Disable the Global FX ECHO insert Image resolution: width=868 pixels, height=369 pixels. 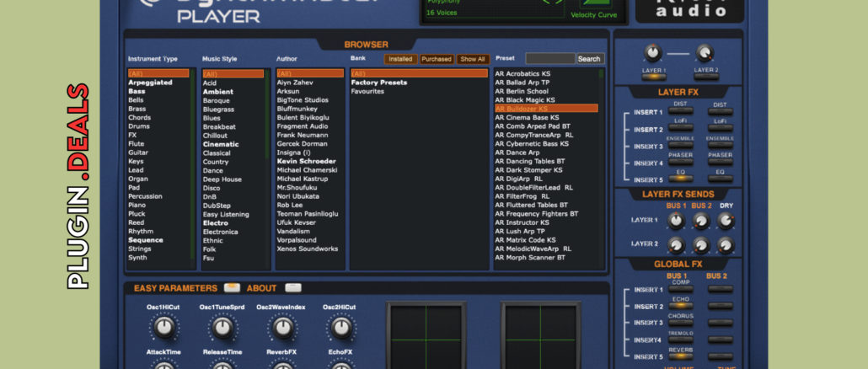(680, 306)
